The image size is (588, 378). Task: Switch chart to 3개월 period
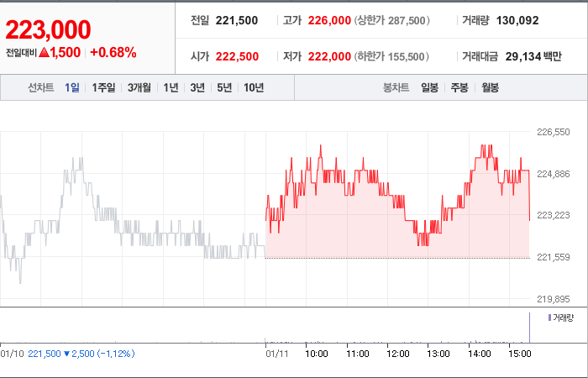pos(139,87)
